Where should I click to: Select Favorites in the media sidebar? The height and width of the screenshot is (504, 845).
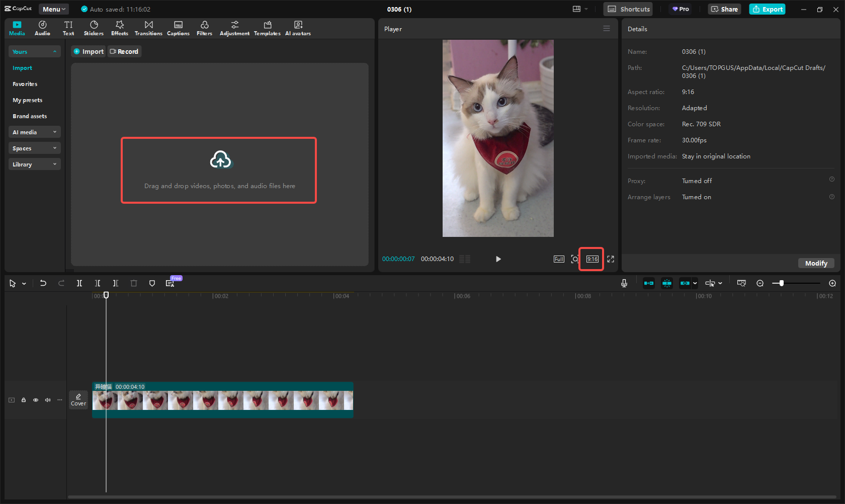[x=25, y=84]
